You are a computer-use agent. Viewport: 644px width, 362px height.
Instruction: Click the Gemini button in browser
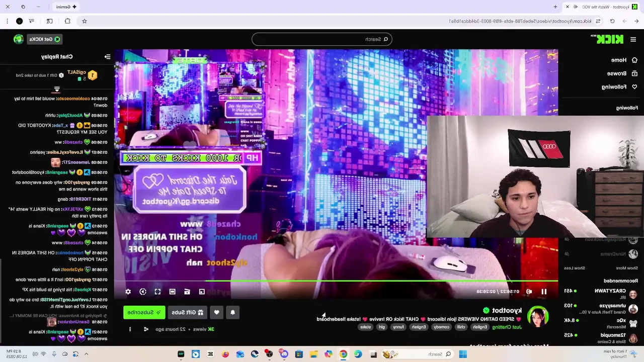tap(66, 7)
